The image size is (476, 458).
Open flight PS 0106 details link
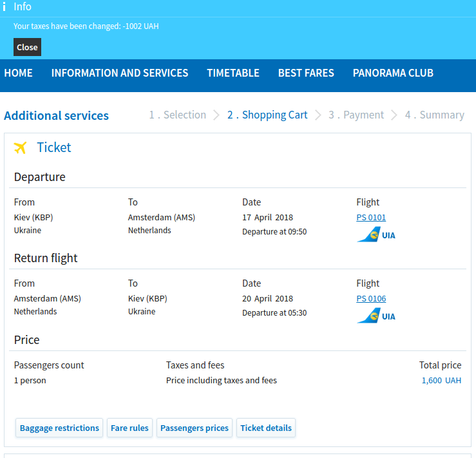371,299
